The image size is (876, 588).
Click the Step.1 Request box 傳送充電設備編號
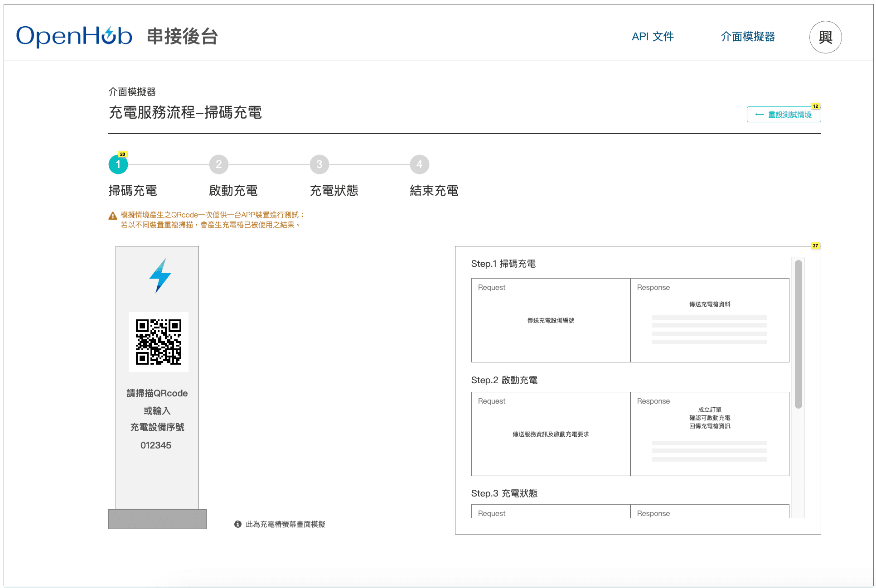click(551, 320)
